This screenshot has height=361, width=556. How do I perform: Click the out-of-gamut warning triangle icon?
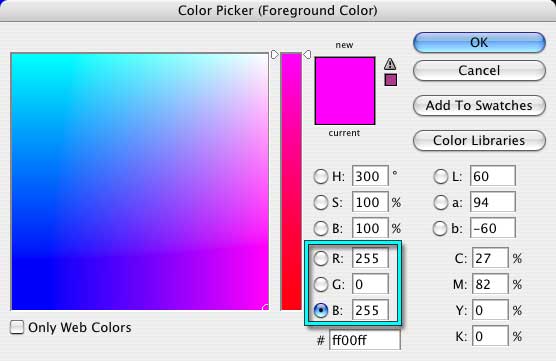390,64
